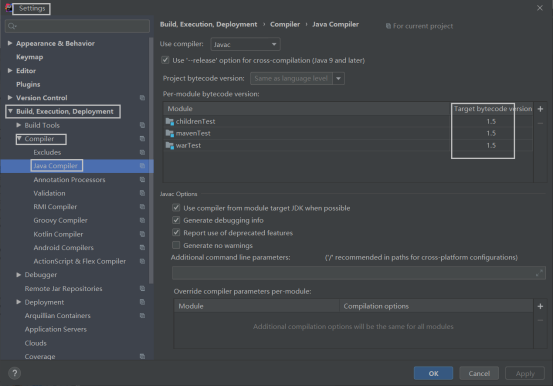Image resolution: width=554 pixels, height=387 pixels.
Task: Expand the Deployment node arrow
Action: (18, 302)
